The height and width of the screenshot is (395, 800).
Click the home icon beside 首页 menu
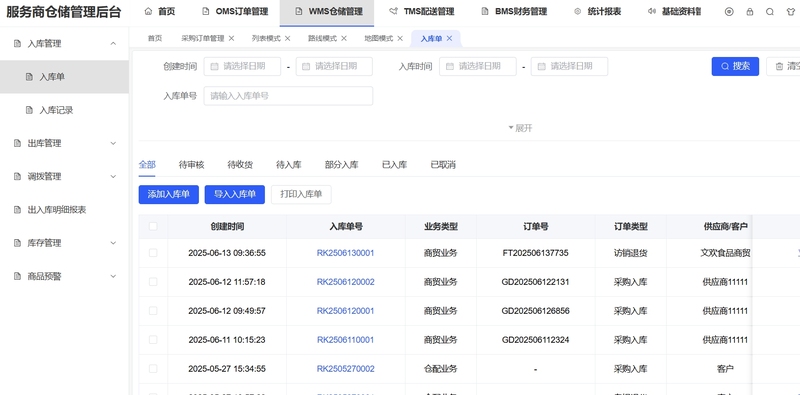coord(148,11)
